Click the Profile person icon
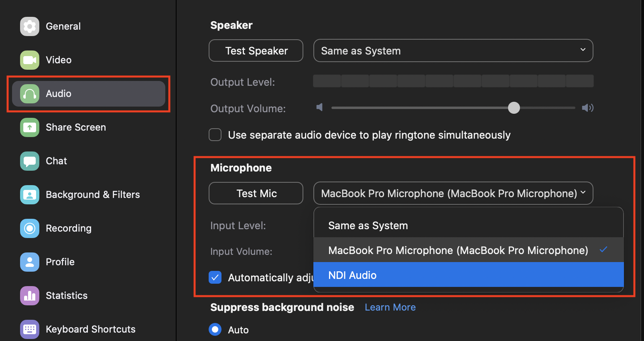Viewport: 644px width, 341px height. (30, 262)
